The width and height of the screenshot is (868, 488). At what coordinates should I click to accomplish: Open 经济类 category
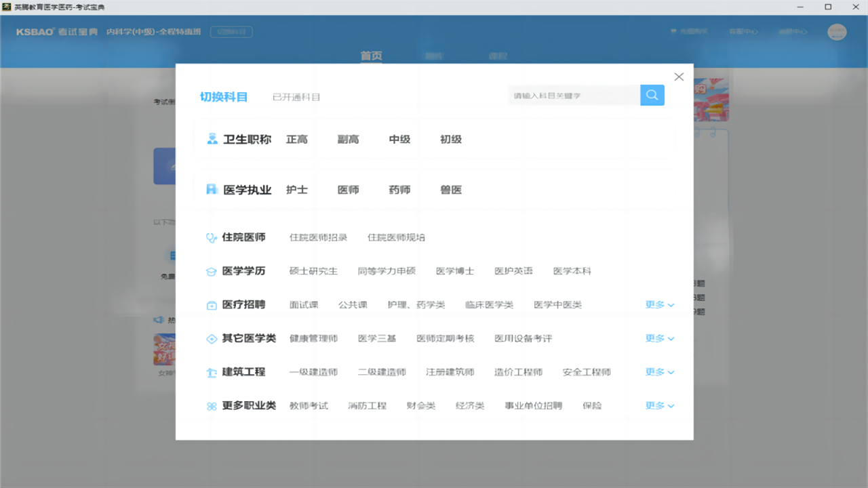(470, 405)
